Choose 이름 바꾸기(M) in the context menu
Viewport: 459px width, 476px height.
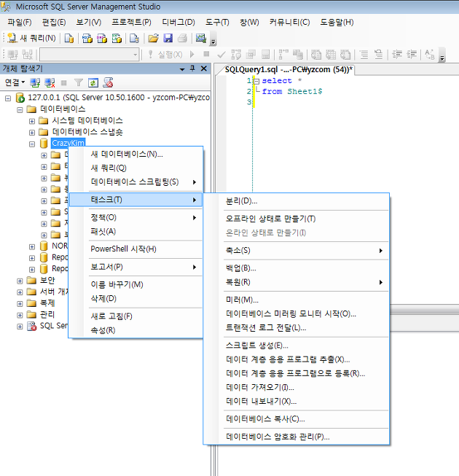(x=136, y=284)
